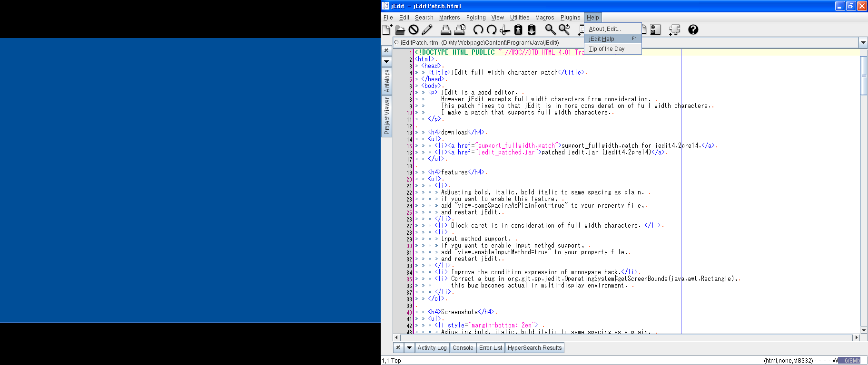Switch to the Antelope side tab

click(x=386, y=81)
